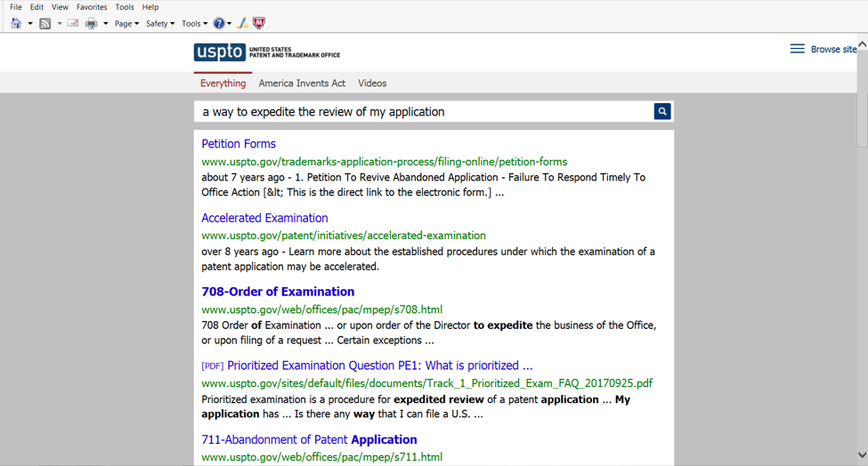Click the Browse site link text
This screenshot has height=466, width=868.
point(833,49)
